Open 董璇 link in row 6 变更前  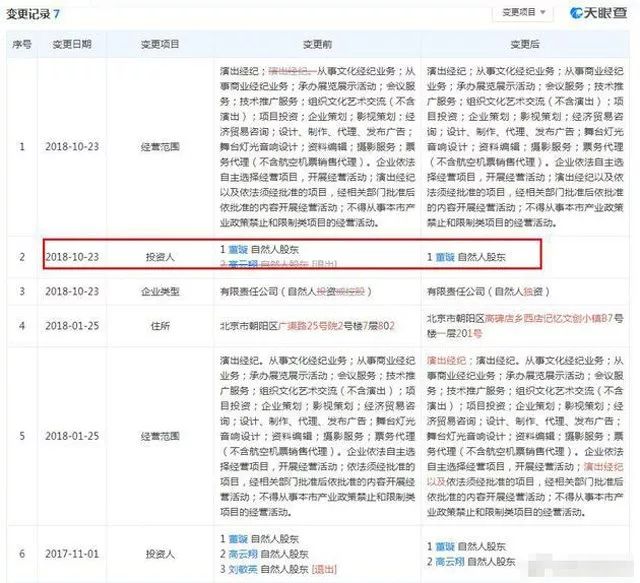pyautogui.click(x=237, y=538)
